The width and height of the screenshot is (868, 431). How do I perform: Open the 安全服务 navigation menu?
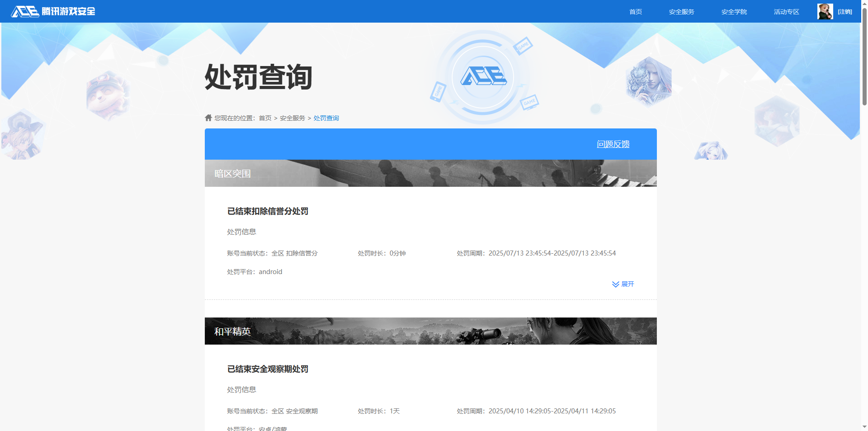[x=681, y=12]
